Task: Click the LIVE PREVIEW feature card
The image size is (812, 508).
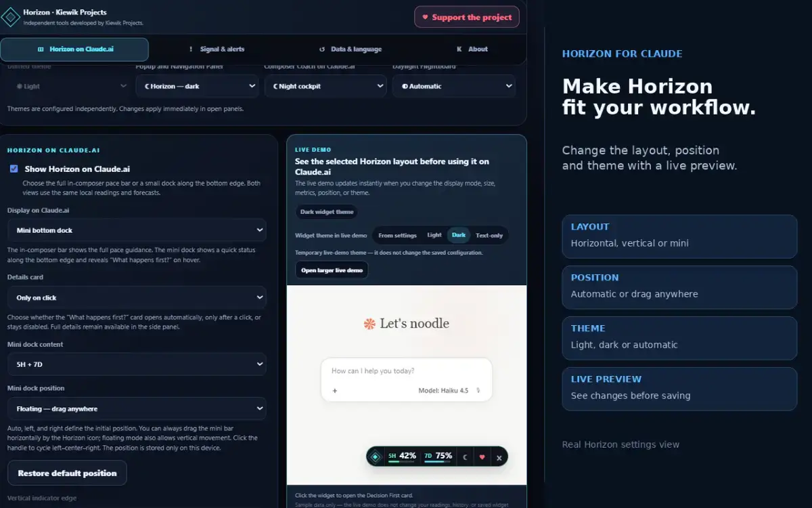Action: coord(679,388)
